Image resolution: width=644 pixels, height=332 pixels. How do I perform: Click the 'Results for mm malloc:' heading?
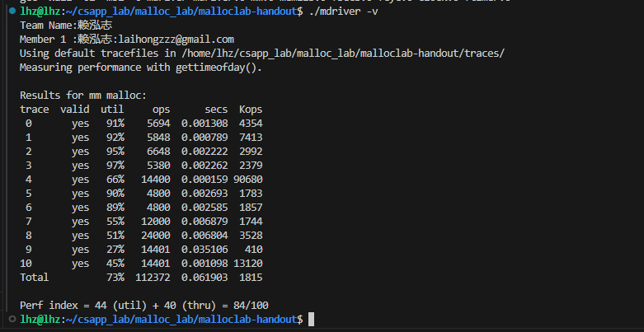[x=82, y=96]
